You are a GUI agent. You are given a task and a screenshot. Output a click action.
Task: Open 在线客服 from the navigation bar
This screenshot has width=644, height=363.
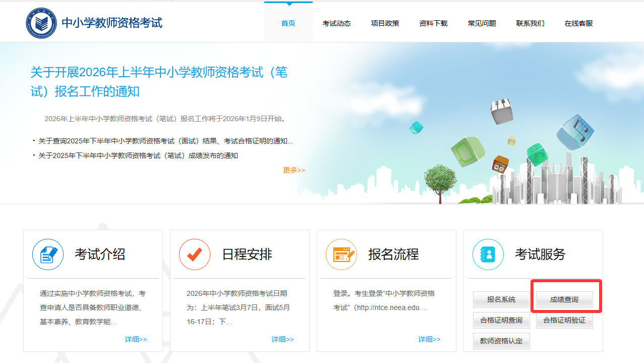point(578,23)
